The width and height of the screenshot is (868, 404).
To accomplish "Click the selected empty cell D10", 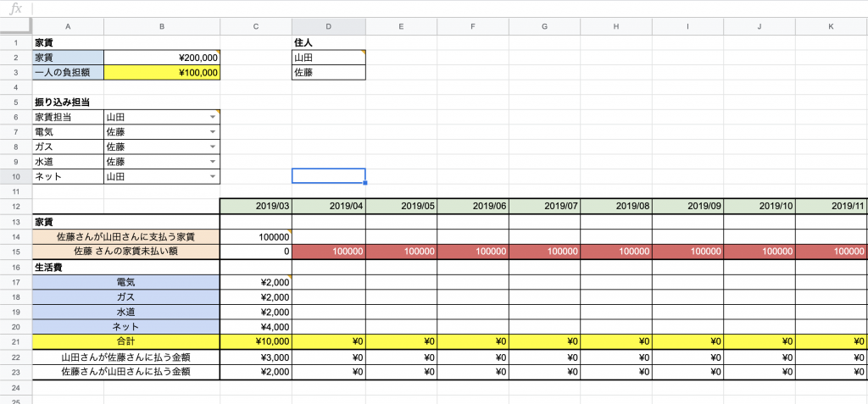I will [x=328, y=175].
